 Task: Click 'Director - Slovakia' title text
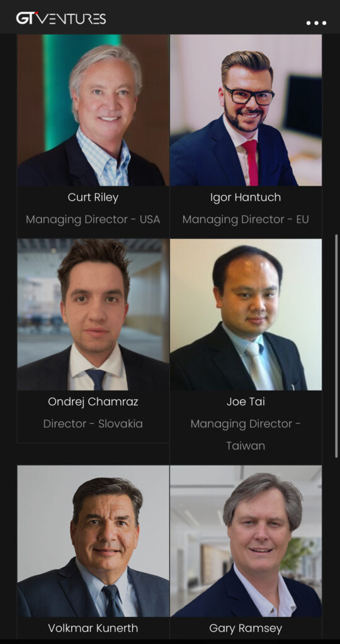point(93,424)
